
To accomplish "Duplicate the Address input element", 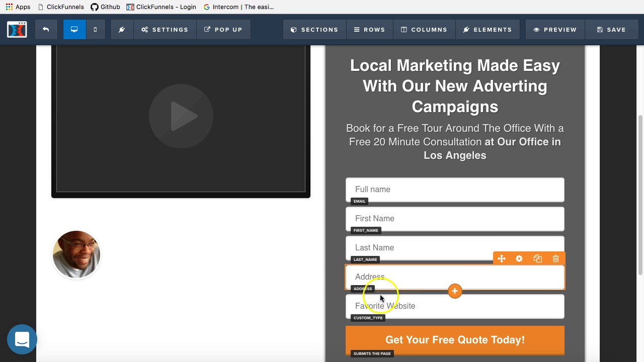I will pos(537,259).
